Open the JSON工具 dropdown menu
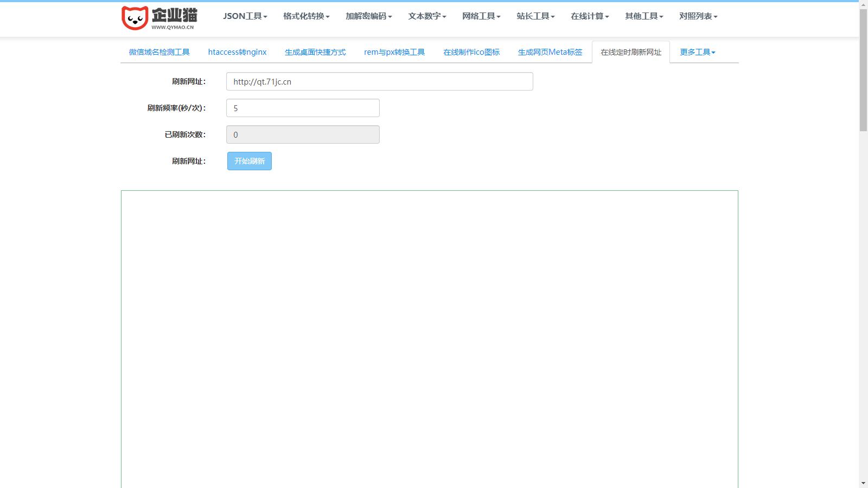Image resolution: width=868 pixels, height=488 pixels. click(245, 16)
